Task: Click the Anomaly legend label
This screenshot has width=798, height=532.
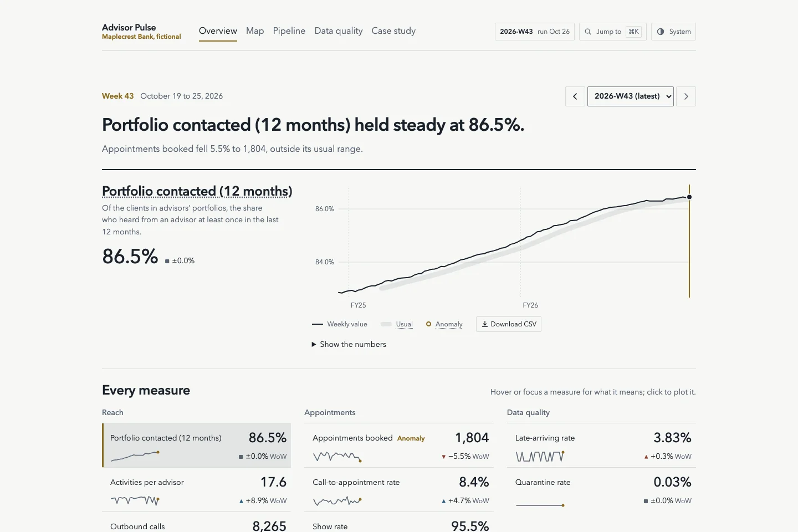Action: [x=449, y=324]
